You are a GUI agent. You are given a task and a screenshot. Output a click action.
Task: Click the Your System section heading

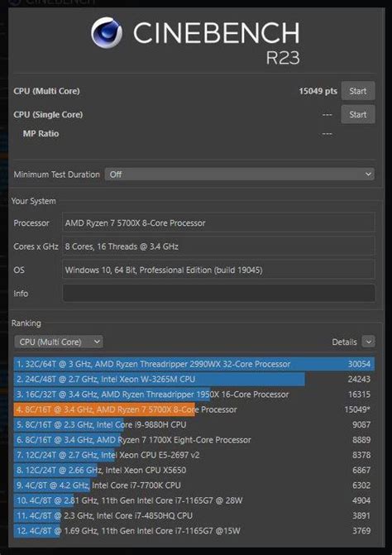[x=34, y=201]
